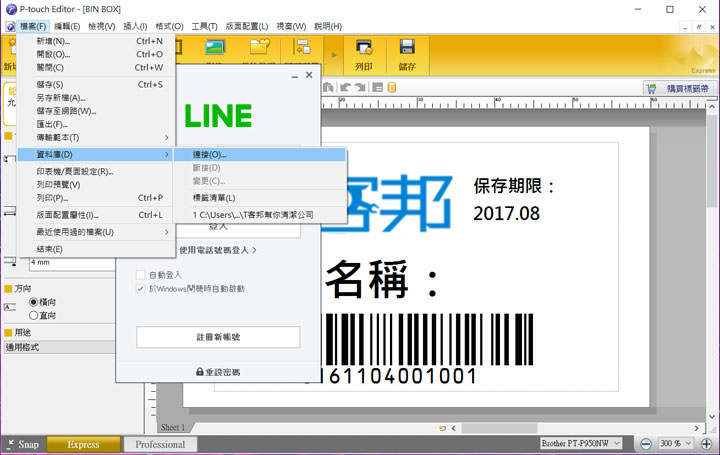Collapse the 用途 section header

click(x=8, y=332)
